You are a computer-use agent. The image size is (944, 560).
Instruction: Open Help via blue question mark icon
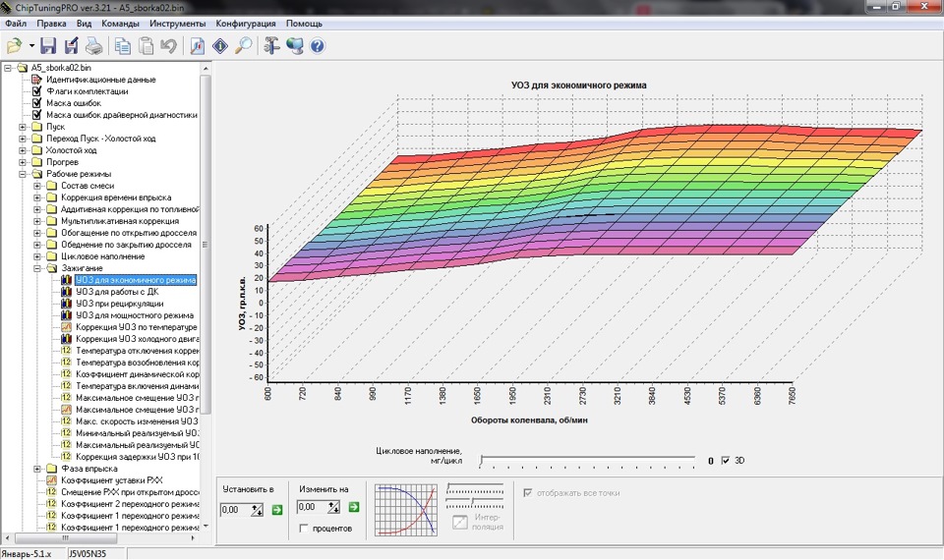tap(318, 46)
